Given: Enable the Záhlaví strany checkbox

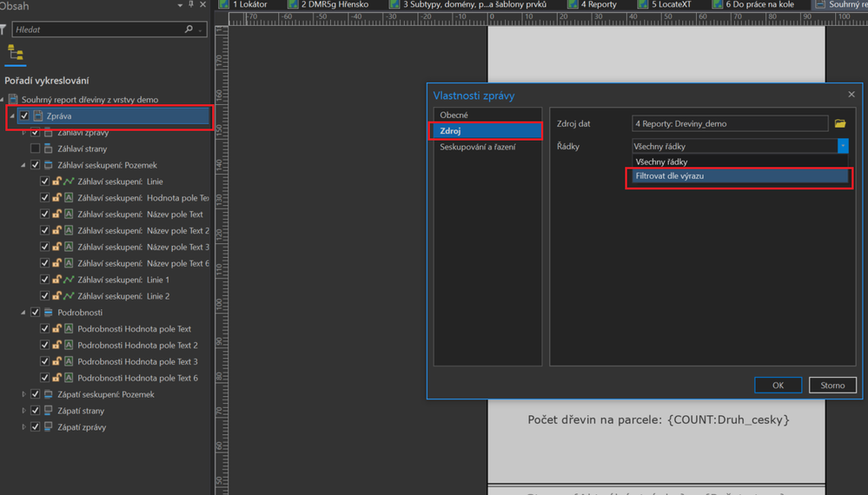Looking at the screenshot, I should [35, 148].
